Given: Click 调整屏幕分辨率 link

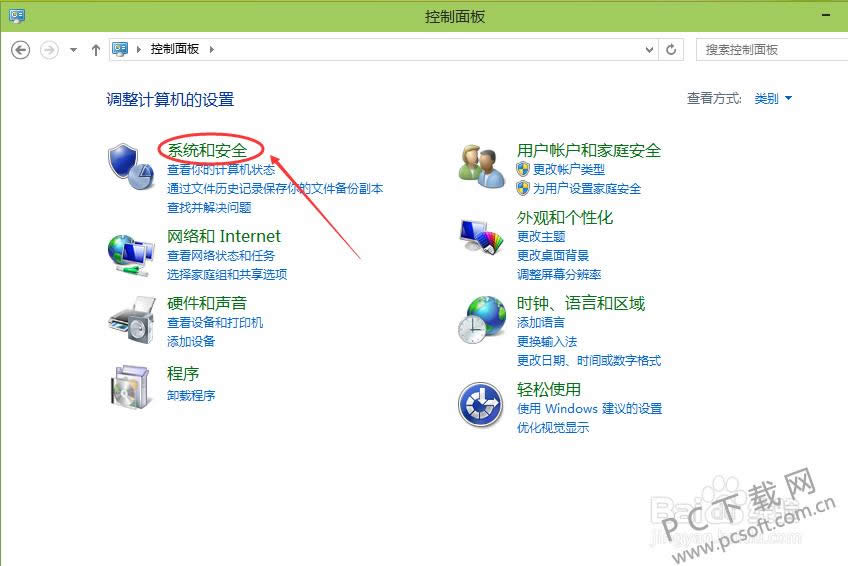Looking at the screenshot, I should [559, 274].
